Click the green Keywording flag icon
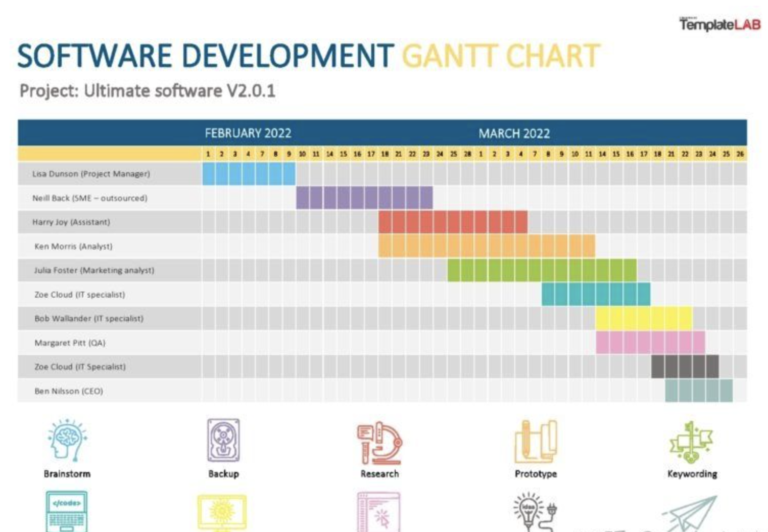768x532 pixels. 691,442
